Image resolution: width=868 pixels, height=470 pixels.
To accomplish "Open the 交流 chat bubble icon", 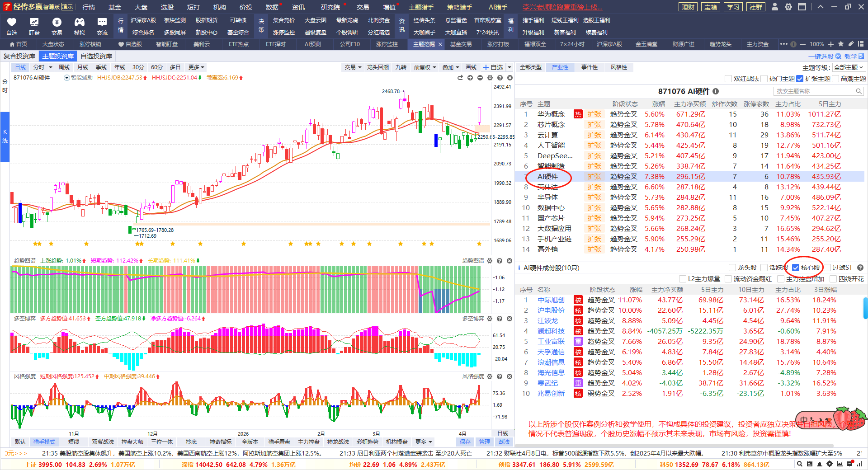I will point(102,23).
